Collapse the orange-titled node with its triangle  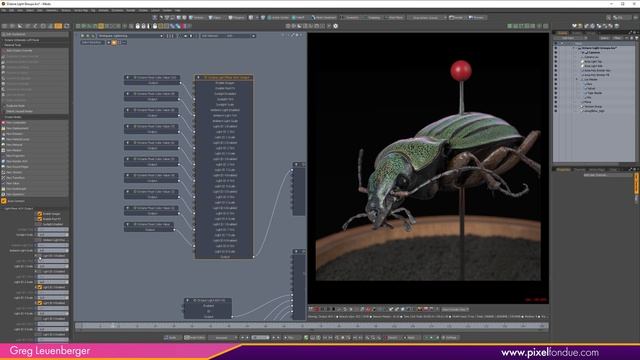(x=198, y=77)
